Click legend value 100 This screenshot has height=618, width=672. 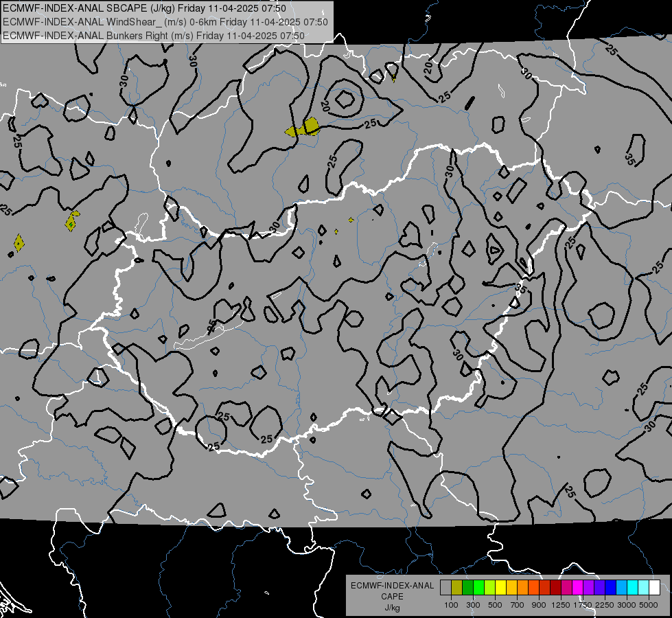tap(451, 605)
